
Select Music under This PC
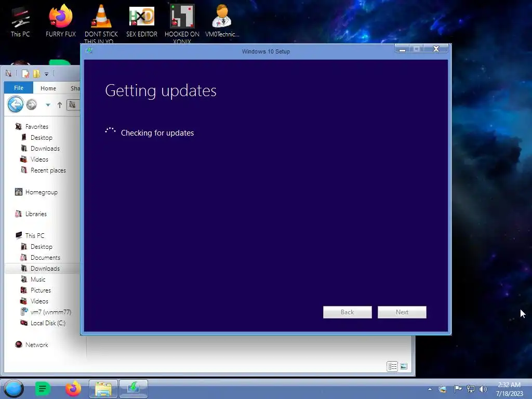click(37, 279)
